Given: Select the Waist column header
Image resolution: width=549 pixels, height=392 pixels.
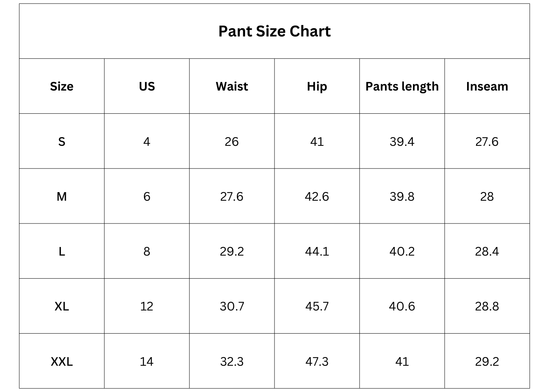Looking at the screenshot, I should pyautogui.click(x=232, y=86).
